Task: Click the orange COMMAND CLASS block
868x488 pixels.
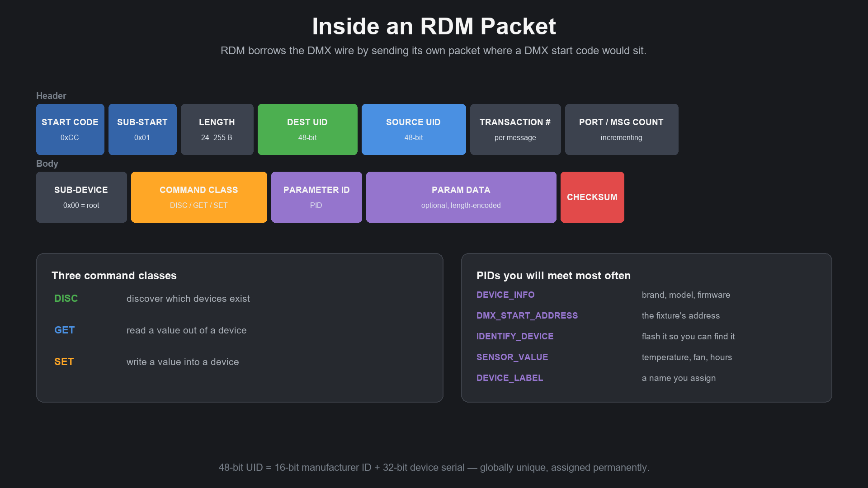Action: point(199,197)
